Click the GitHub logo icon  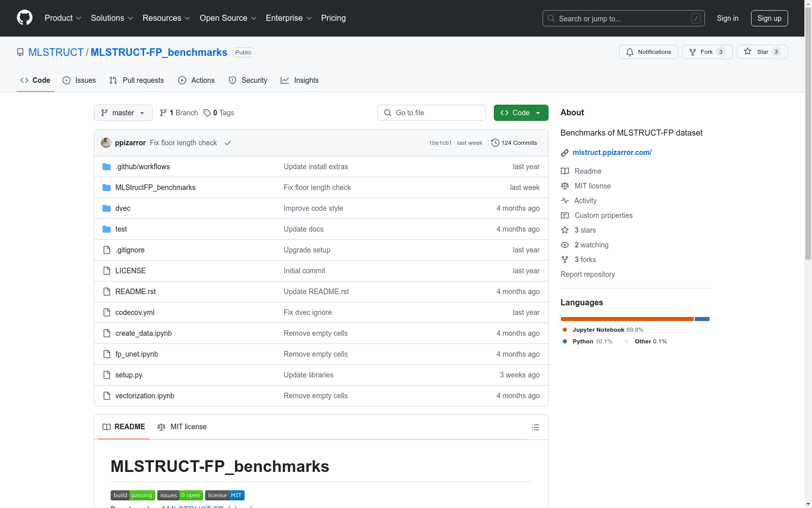(x=24, y=18)
